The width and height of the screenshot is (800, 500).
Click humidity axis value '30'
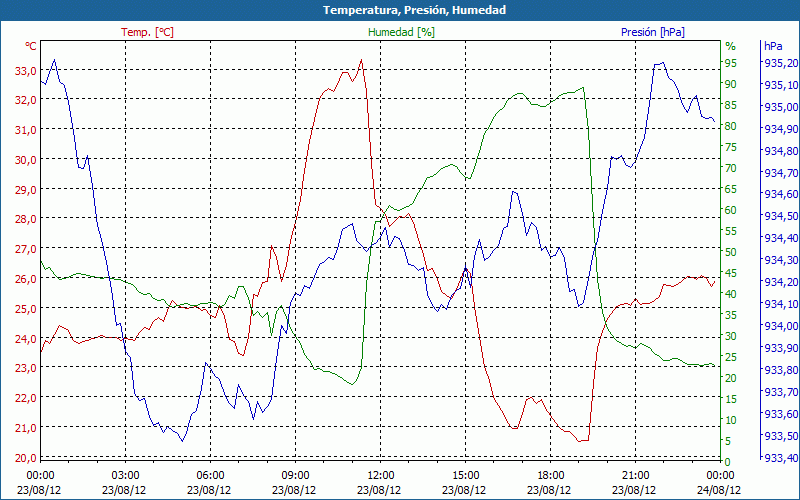(731, 336)
